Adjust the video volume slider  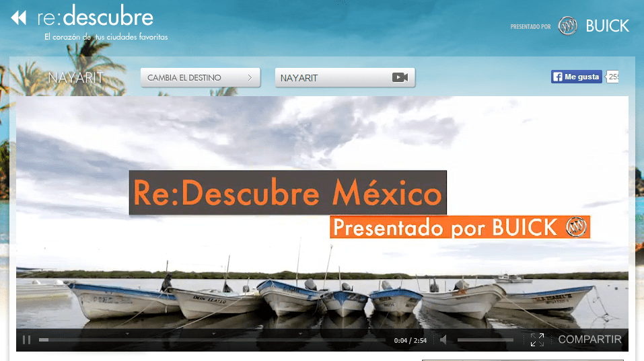click(485, 340)
